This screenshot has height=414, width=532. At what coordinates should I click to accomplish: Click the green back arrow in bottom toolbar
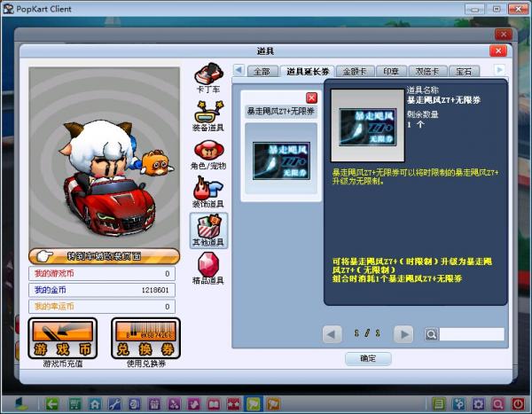[52, 404]
